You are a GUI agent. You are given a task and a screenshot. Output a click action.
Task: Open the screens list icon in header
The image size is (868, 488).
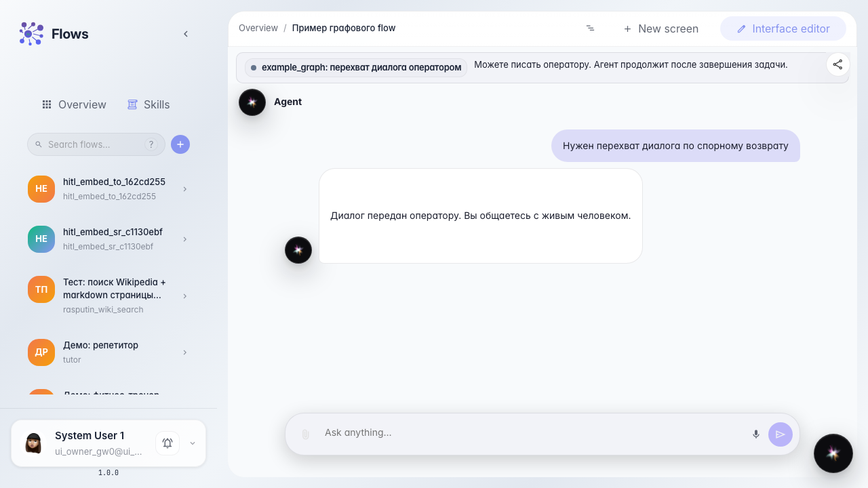pyautogui.click(x=590, y=28)
